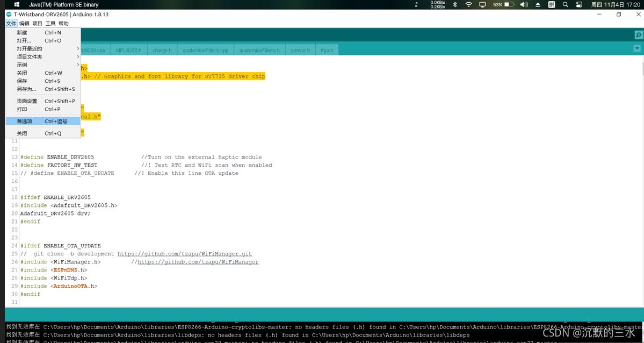Switch to the MPU9250.h tab
This screenshot has width=644, height=343.
coord(128,50)
